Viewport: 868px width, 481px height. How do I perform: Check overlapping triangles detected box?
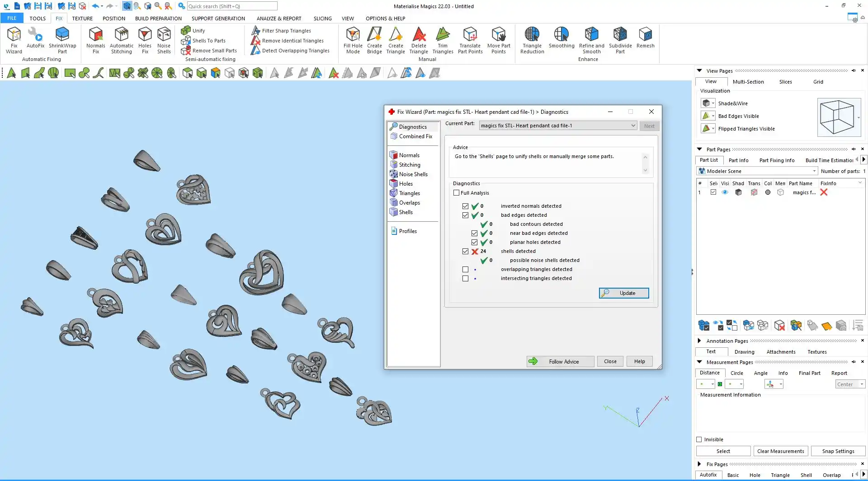tap(465, 269)
